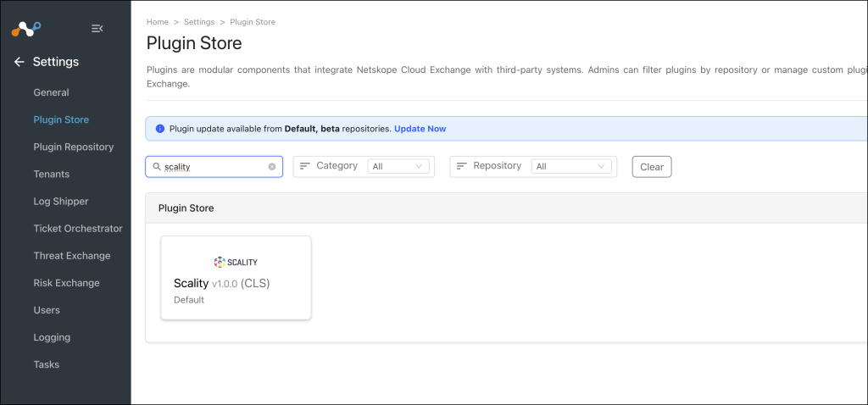The image size is (868, 405).
Task: Open the General settings page
Action: click(52, 92)
